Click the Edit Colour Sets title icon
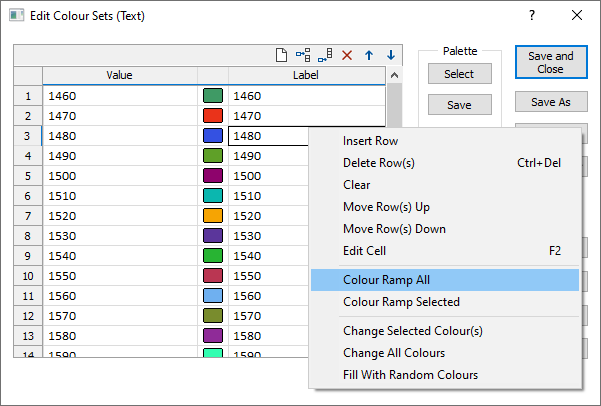This screenshot has height=406, width=601. point(16,16)
